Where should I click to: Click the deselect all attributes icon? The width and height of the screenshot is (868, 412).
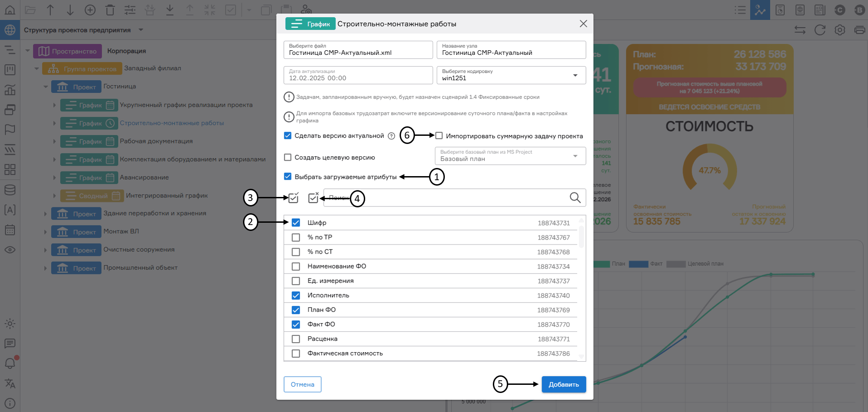[313, 198]
